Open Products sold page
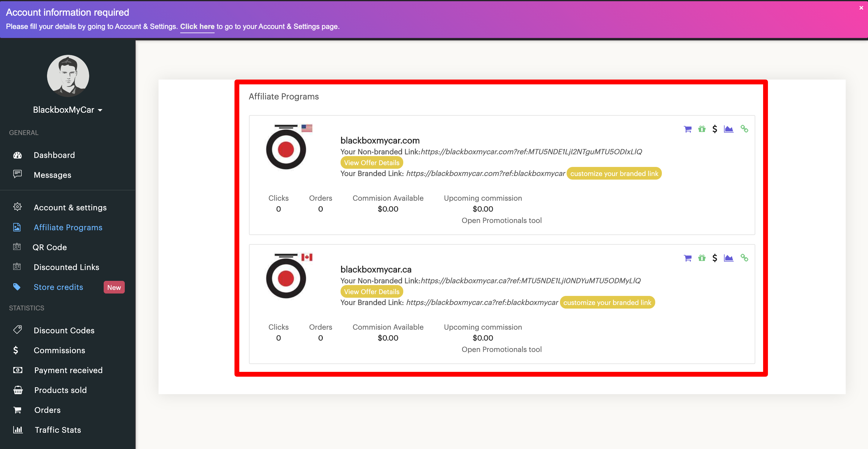Screen dimensions: 868x449 point(61,390)
